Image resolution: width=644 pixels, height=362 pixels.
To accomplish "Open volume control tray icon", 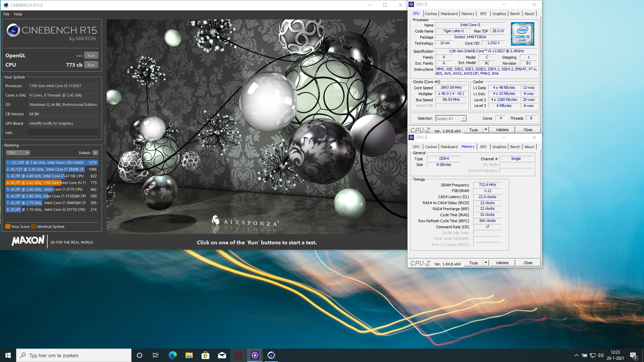I will 601,355.
